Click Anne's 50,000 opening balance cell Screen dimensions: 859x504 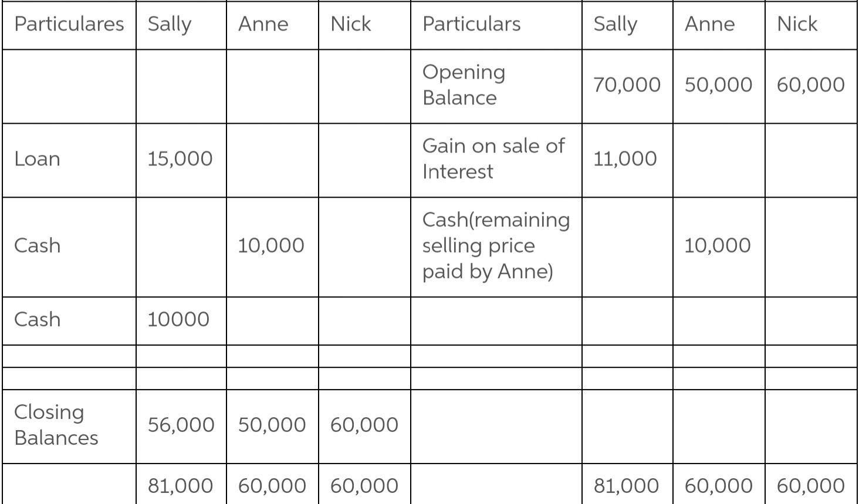[718, 84]
